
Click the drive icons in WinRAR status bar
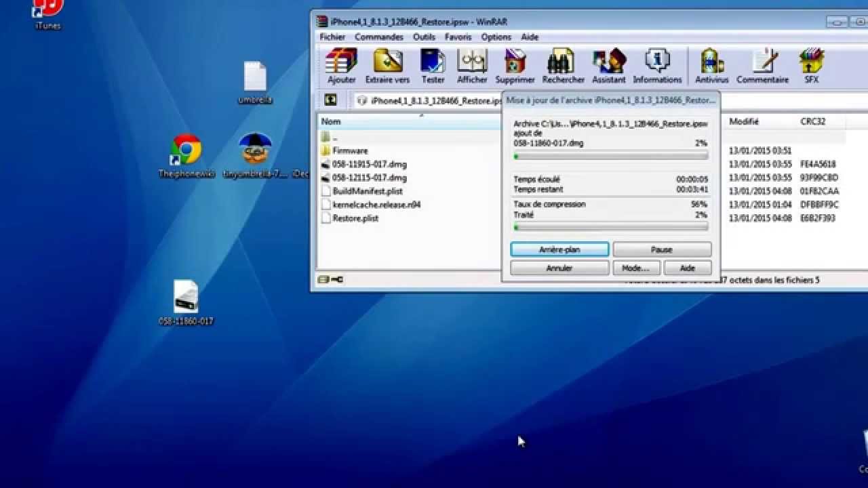(x=330, y=279)
